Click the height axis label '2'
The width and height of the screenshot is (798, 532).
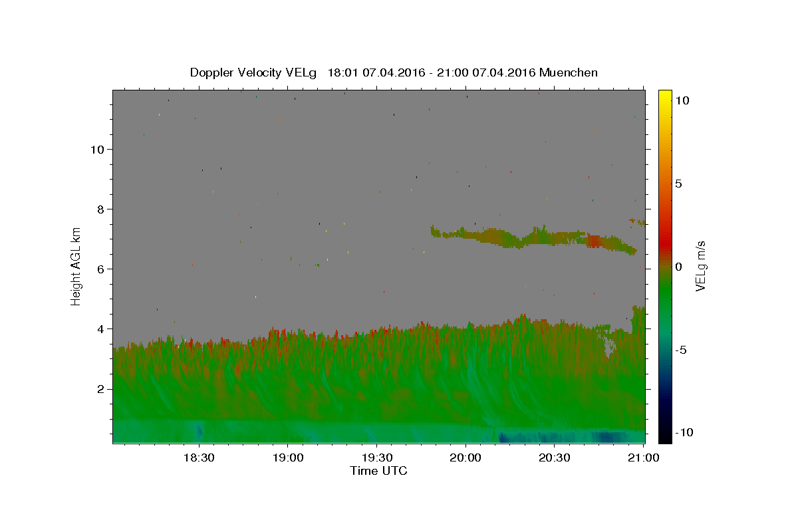(100, 389)
